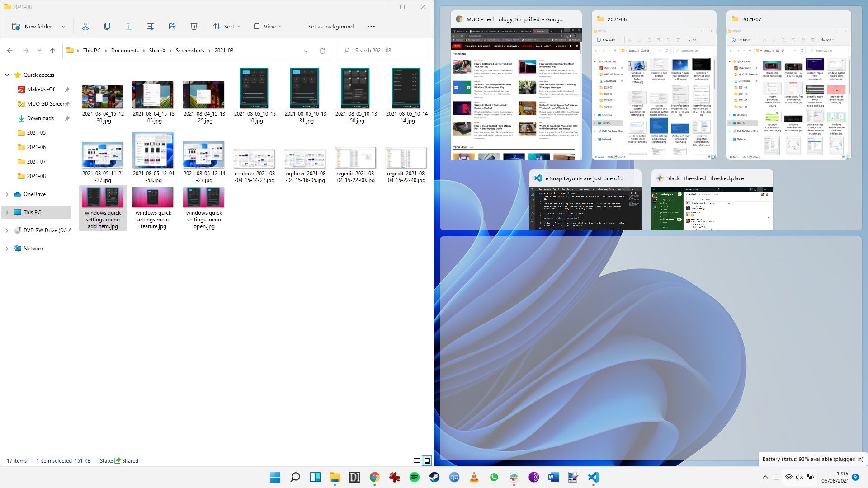Toggle the Snap Layouts VS Code preview
This screenshot has height=488, width=868.
coord(585,200)
